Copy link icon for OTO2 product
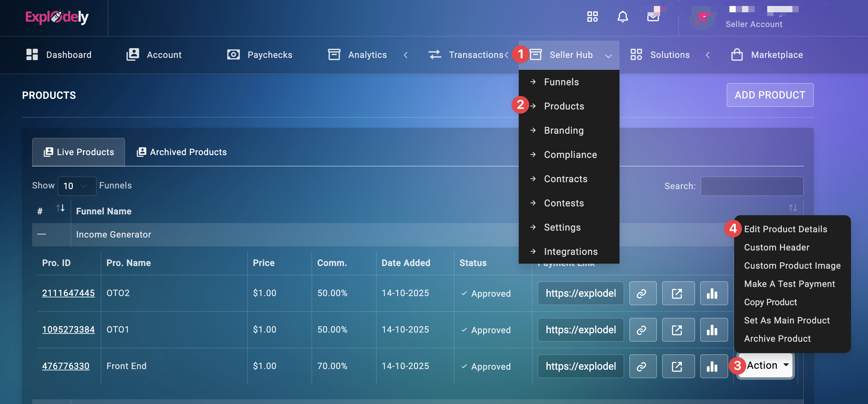The width and height of the screenshot is (868, 404). click(x=642, y=293)
